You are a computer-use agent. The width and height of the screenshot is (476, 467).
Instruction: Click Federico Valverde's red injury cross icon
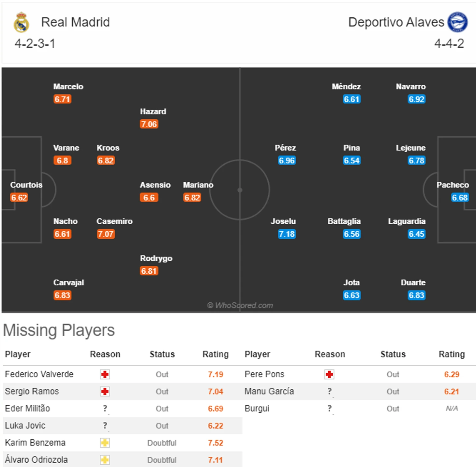tap(105, 374)
